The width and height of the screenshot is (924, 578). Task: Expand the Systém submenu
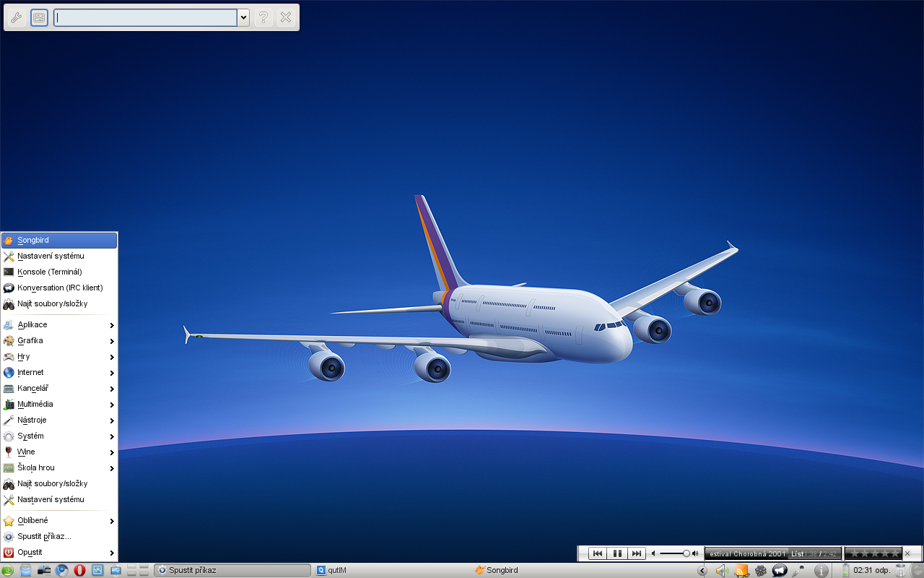(59, 436)
